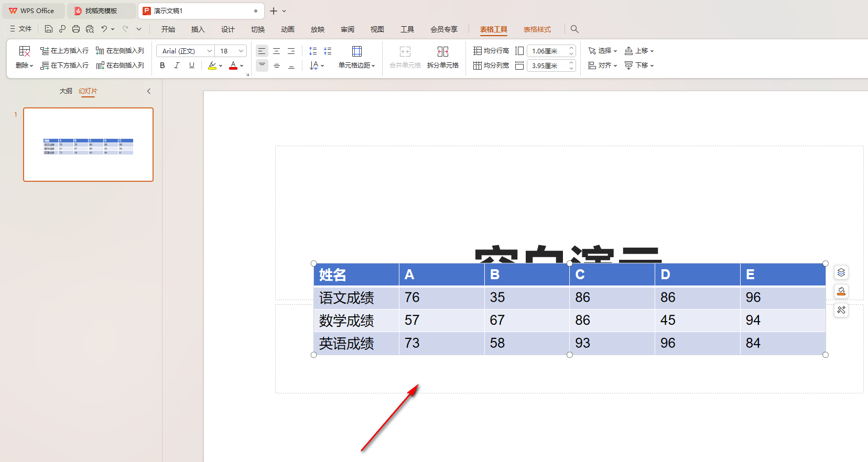Open Print Preview icon
Image resolution: width=868 pixels, height=462 pixels.
(x=90, y=29)
